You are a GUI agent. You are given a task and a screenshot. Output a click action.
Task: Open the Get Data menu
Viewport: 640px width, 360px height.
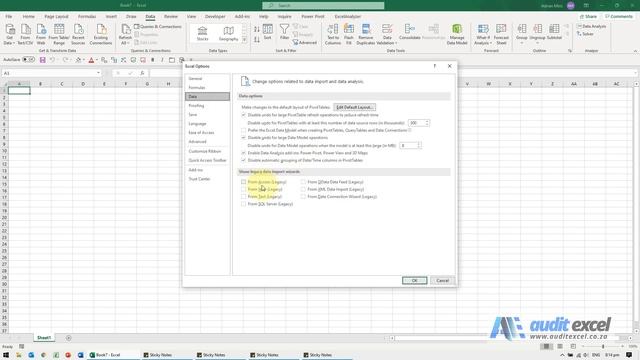pos(9,34)
